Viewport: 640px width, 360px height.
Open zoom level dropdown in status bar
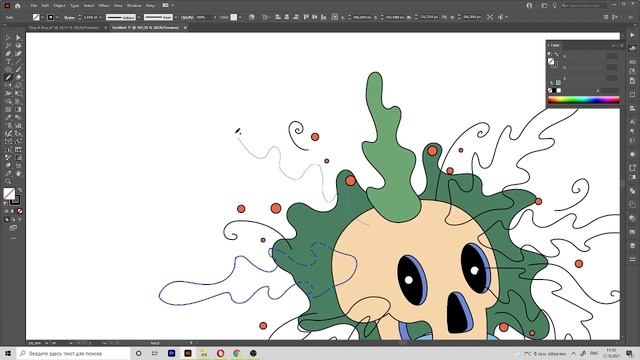(x=47, y=343)
